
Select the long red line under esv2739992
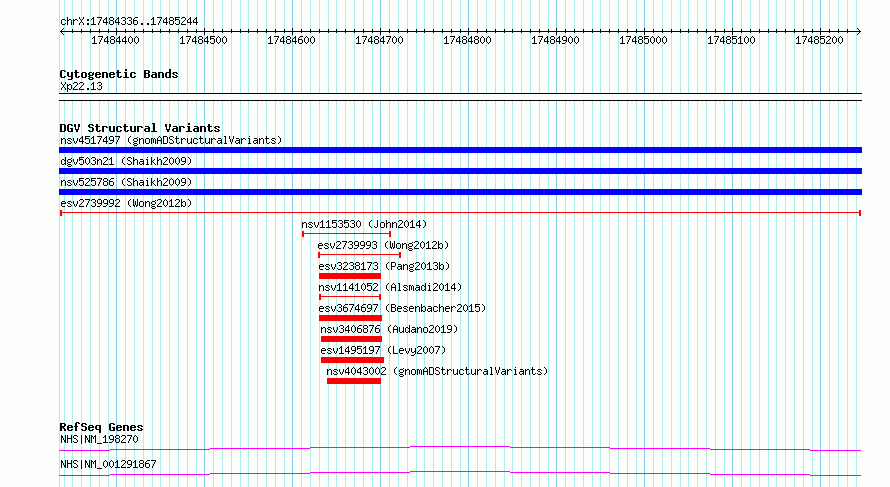coord(460,213)
